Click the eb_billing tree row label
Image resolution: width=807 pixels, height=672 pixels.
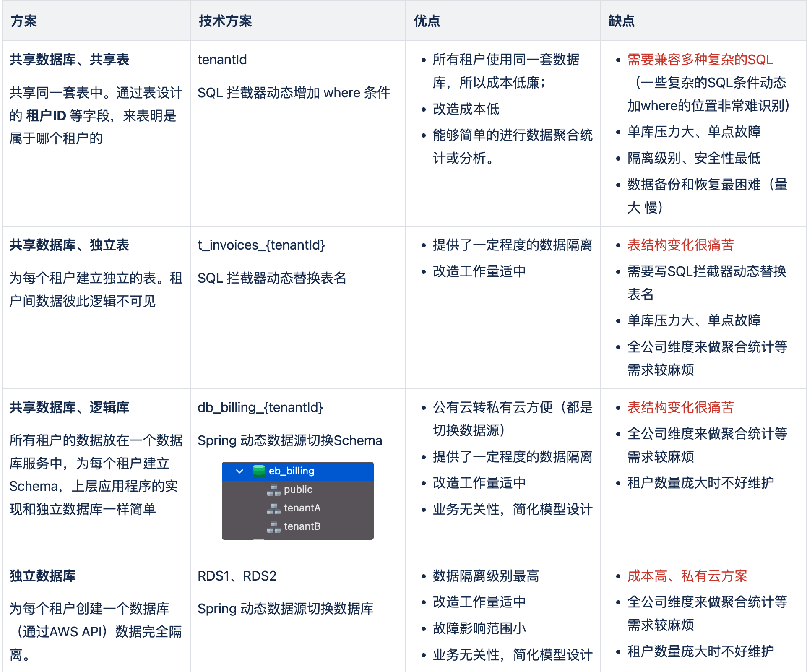point(292,471)
